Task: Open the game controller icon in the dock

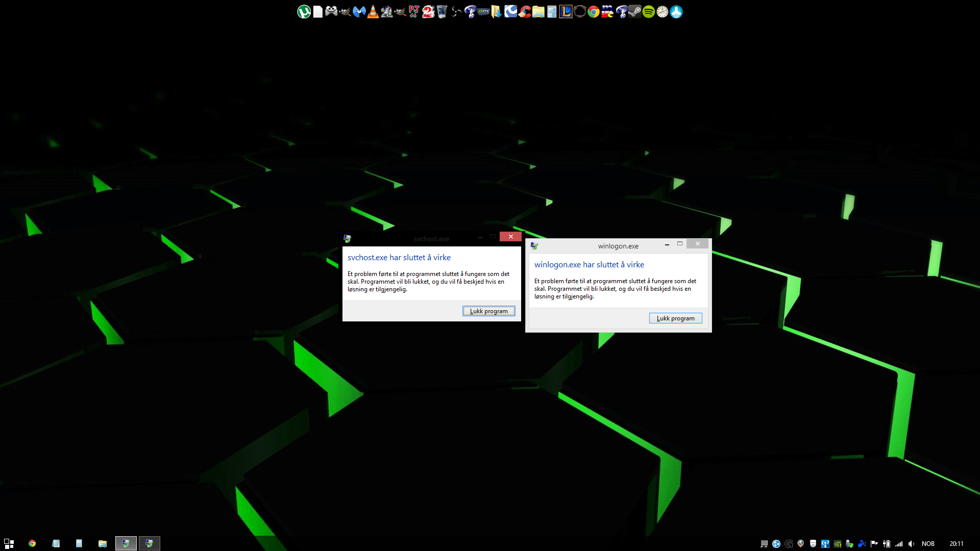Action: tap(332, 11)
